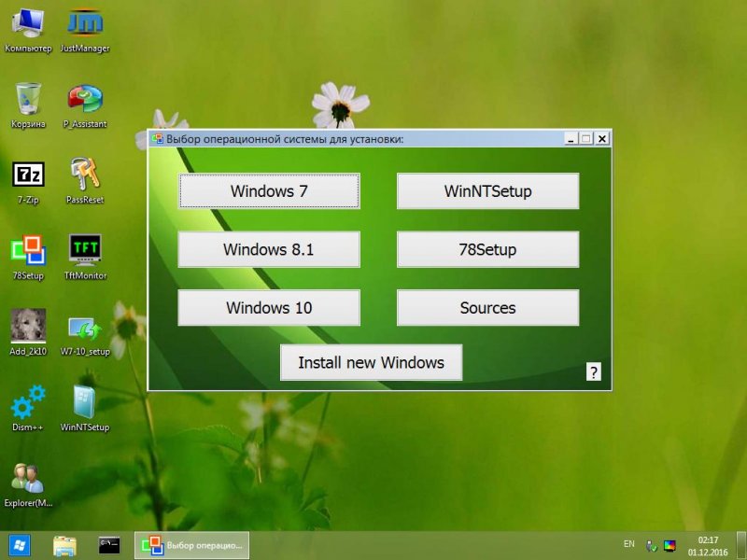
Task: Click the EN language indicator
Action: pyautogui.click(x=628, y=544)
